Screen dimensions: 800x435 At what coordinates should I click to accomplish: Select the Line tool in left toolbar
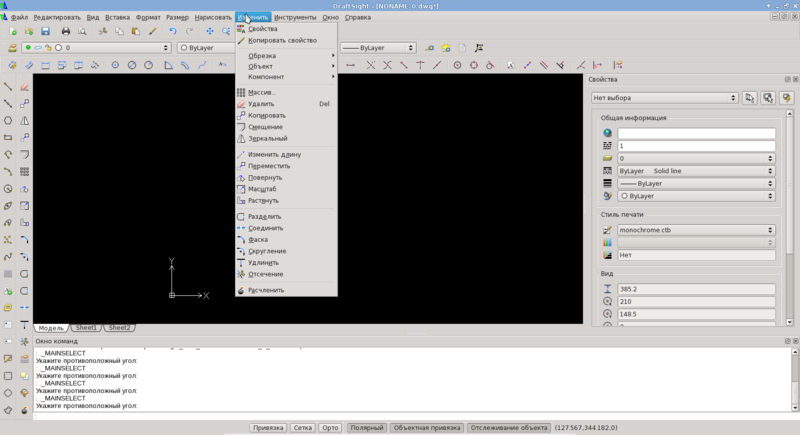[8, 87]
